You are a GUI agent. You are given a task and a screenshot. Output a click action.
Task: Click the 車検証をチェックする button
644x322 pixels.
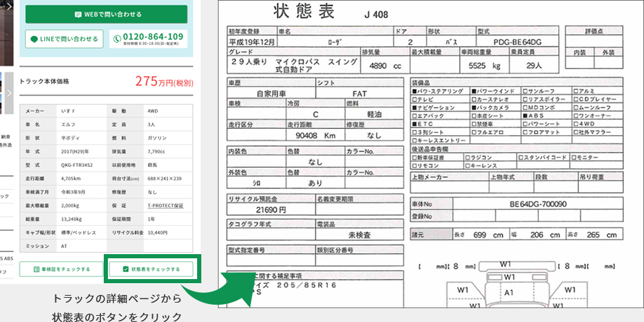pyautogui.click(x=61, y=269)
